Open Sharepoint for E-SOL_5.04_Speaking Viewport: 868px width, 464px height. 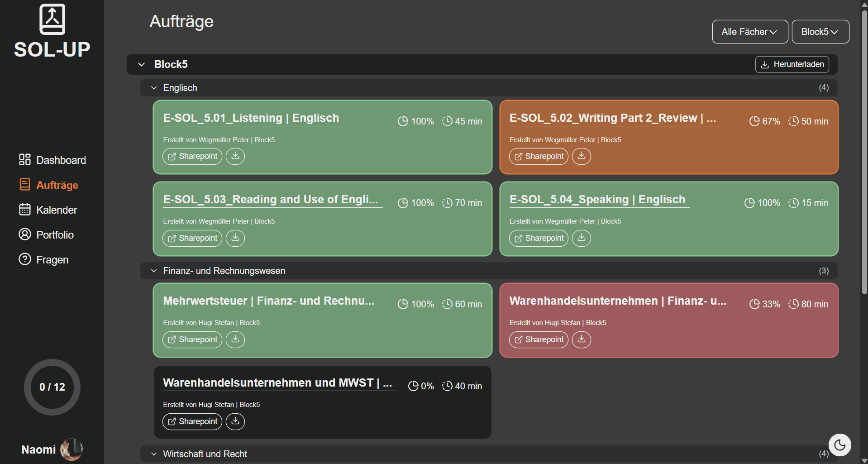pyautogui.click(x=539, y=238)
